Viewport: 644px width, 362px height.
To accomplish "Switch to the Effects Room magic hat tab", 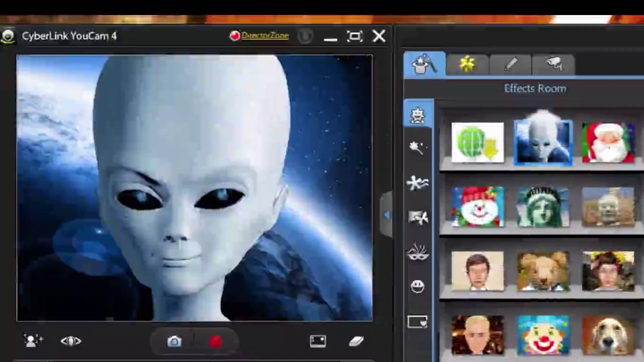I will pyautogui.click(x=424, y=64).
